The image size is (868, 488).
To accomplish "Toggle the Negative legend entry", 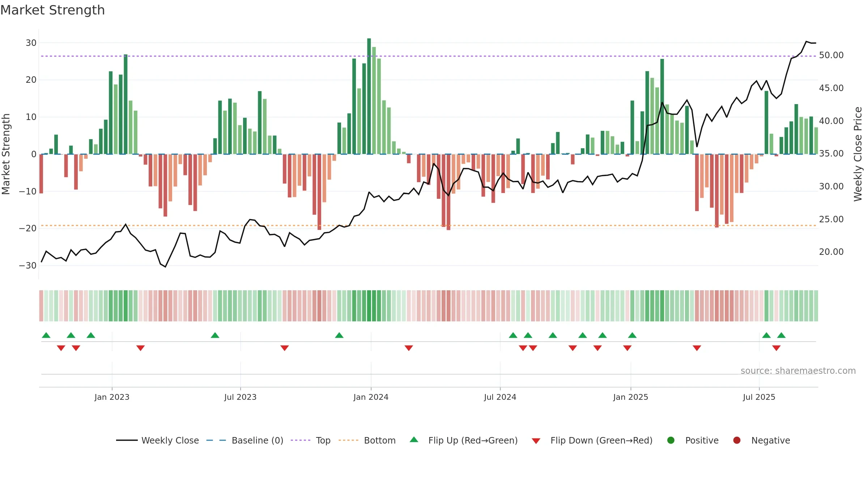I will tap(761, 440).
